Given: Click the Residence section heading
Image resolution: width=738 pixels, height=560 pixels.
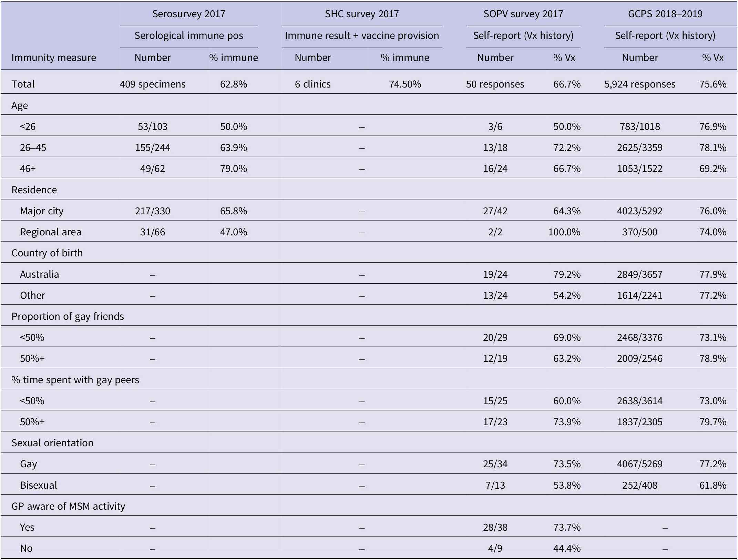Looking at the screenshot, I should click(x=34, y=190).
